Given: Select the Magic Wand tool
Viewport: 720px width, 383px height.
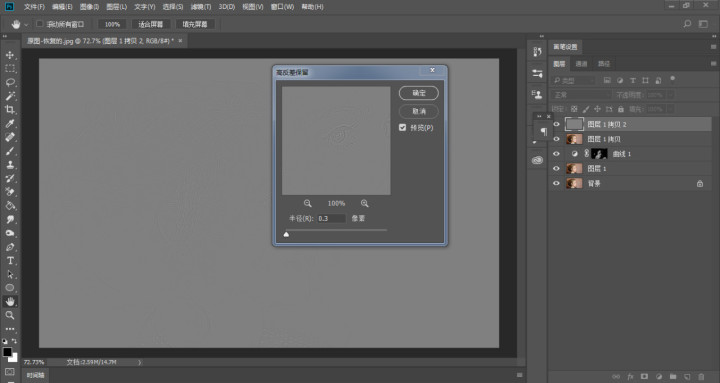Looking at the screenshot, I should pyautogui.click(x=10, y=96).
